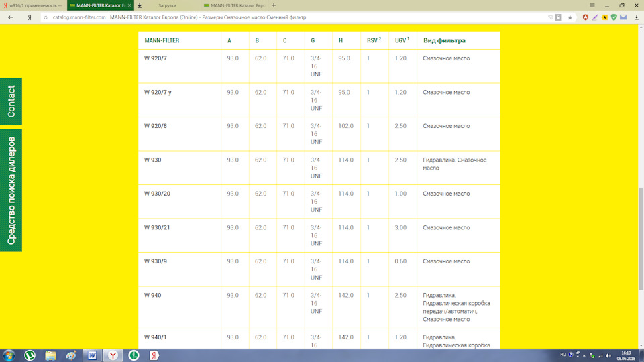
Task: Open Microsoft Word from the taskbar
Action: 92,355
